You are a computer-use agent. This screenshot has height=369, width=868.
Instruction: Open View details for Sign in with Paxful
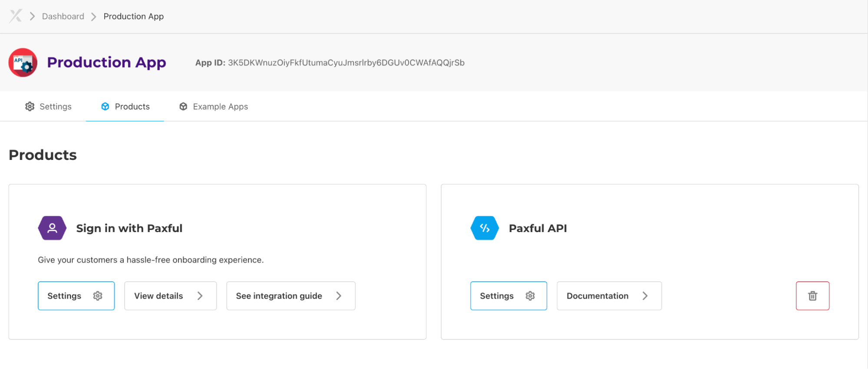coord(170,296)
